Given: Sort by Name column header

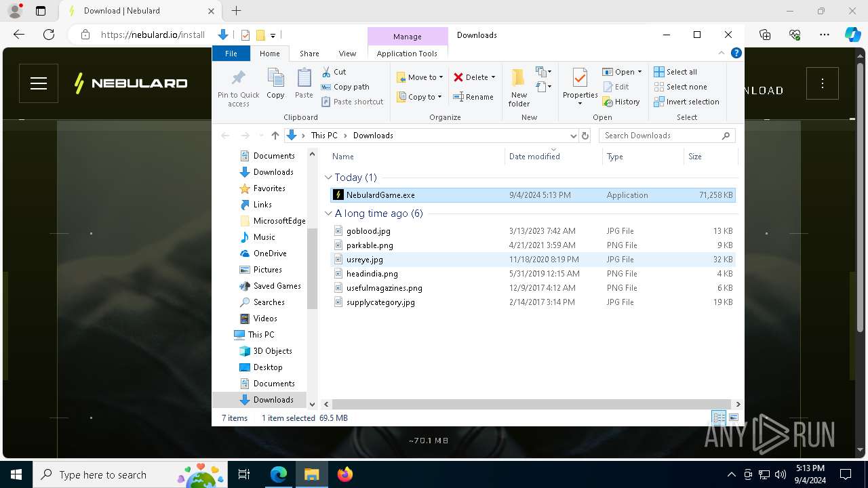Looking at the screenshot, I should 416,157.
